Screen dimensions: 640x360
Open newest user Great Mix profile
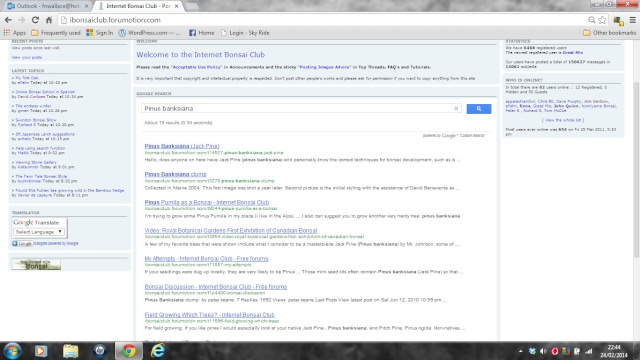[x=572, y=53]
